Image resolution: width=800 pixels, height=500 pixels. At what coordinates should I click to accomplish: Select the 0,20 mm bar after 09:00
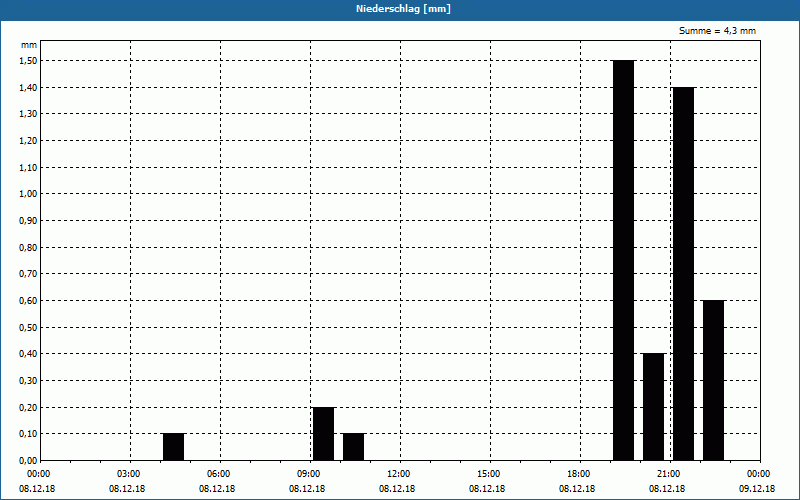coord(323,434)
